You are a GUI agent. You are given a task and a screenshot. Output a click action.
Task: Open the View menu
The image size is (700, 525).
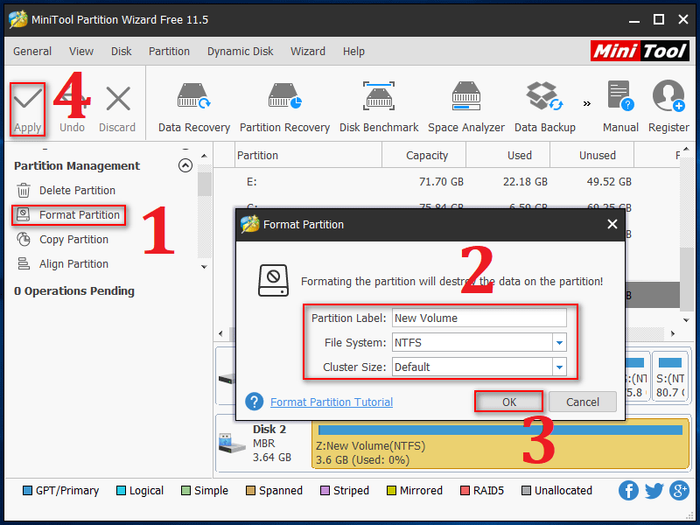coord(81,51)
